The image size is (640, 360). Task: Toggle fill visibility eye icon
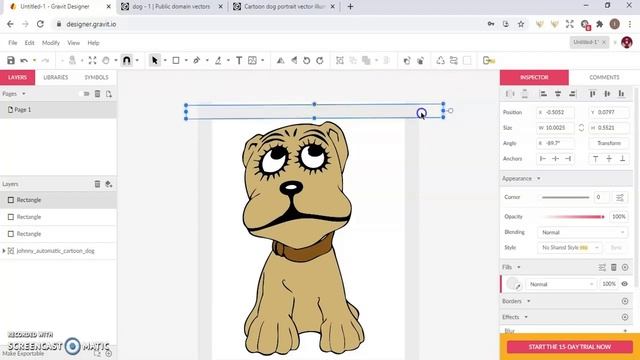tap(624, 284)
